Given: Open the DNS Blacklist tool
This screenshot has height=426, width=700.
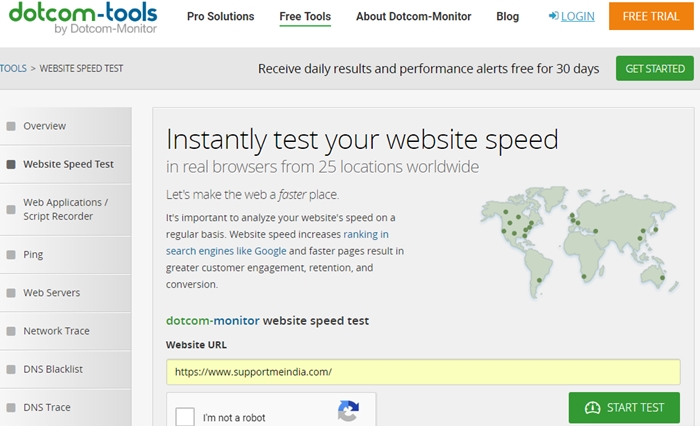Looking at the screenshot, I should pyautogui.click(x=66, y=369).
